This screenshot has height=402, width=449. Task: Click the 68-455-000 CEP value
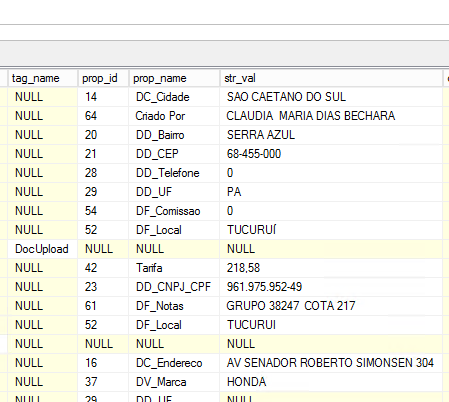(331, 154)
